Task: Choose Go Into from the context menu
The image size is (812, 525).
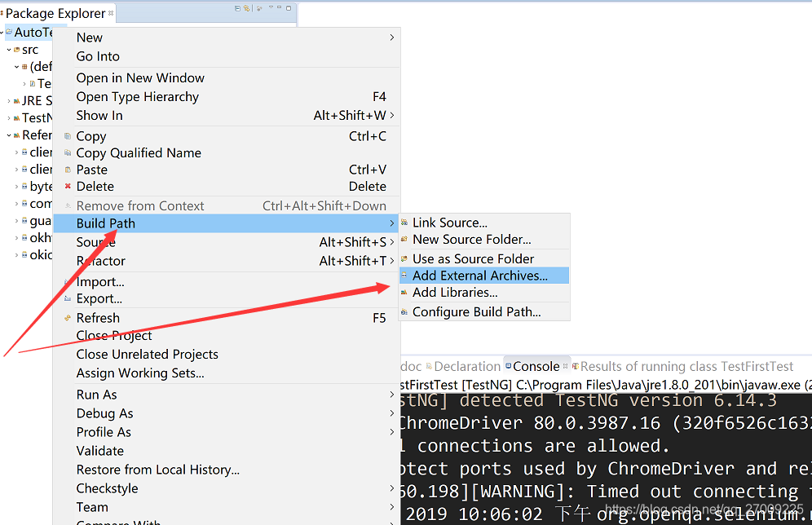Action: (x=227, y=56)
